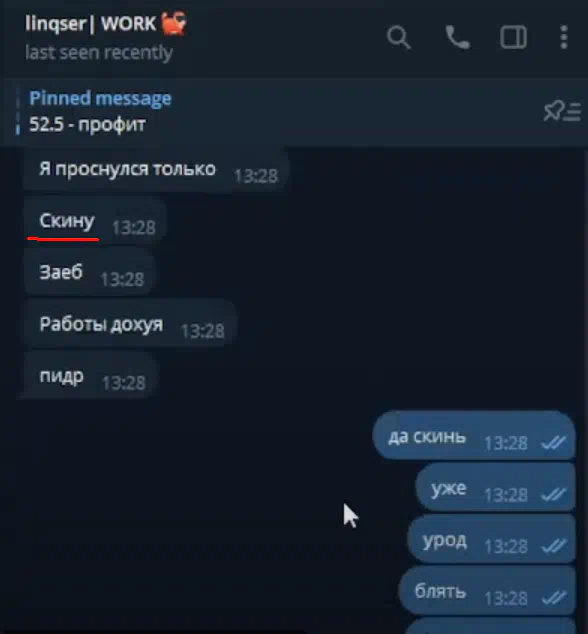Select the outgoing 'уже' message

(495, 488)
